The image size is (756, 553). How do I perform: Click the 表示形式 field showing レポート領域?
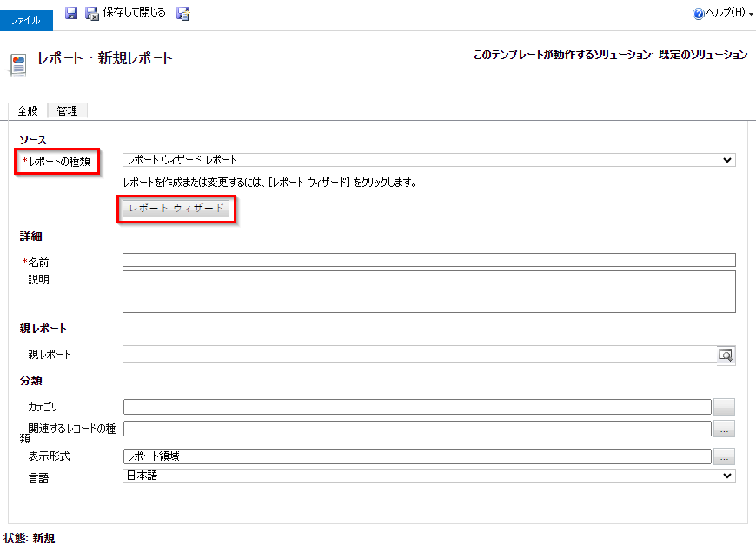[x=417, y=456]
